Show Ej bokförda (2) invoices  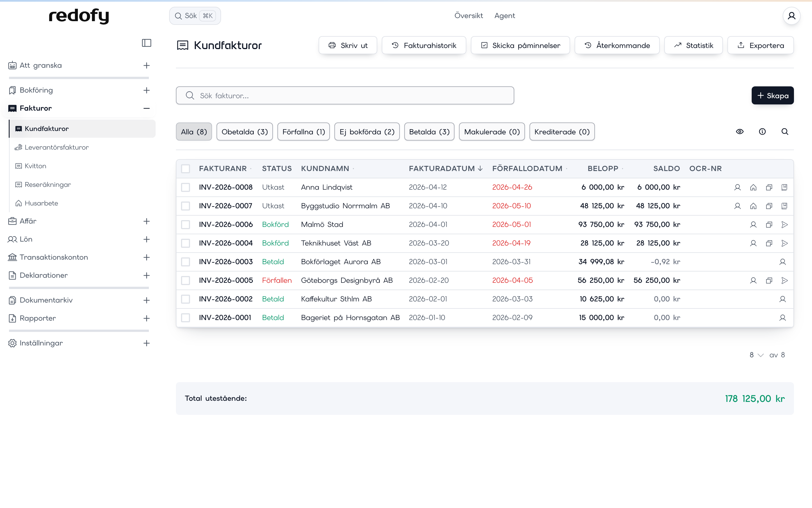point(367,132)
